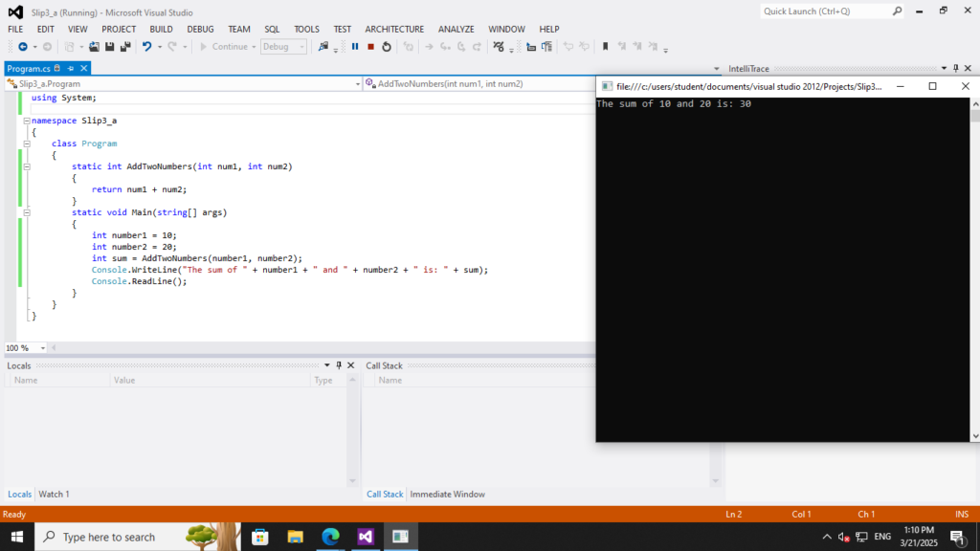Pause debugging with the Break All button

(x=355, y=47)
